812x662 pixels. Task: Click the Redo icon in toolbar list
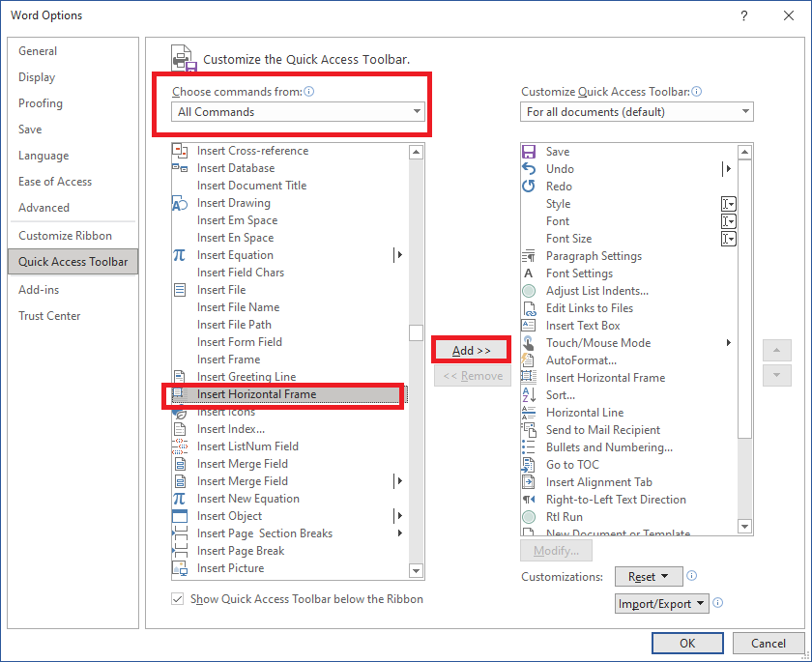click(x=528, y=187)
